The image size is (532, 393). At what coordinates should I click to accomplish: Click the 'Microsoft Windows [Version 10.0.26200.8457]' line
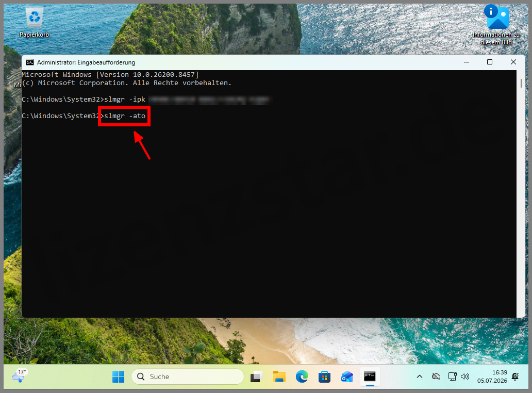(x=110, y=75)
